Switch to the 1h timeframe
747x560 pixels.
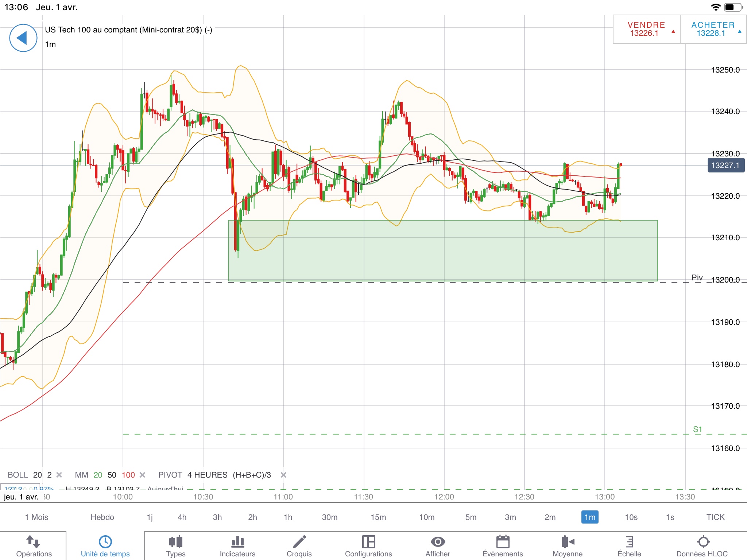288,517
